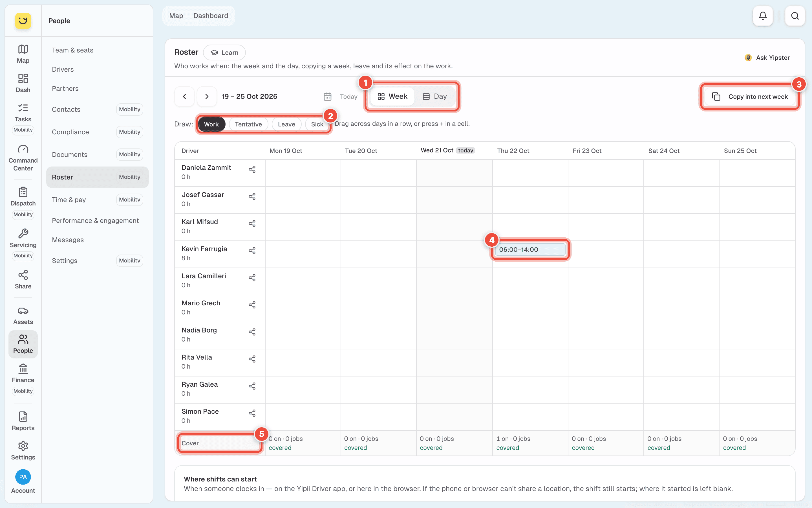Viewport: 812px width, 508px height.
Task: Open Team & seats in People menu
Action: tap(97, 50)
